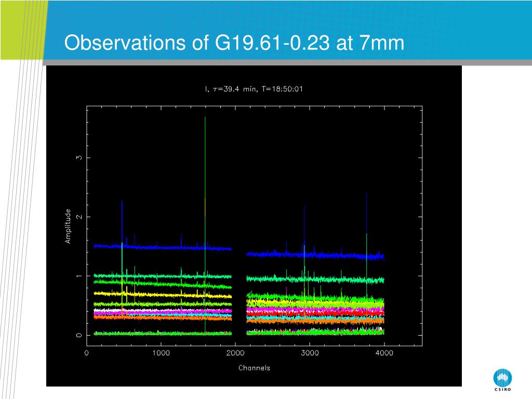Click the y-axis tick label '2'
Viewport: 532px width, 399px height.
point(79,217)
